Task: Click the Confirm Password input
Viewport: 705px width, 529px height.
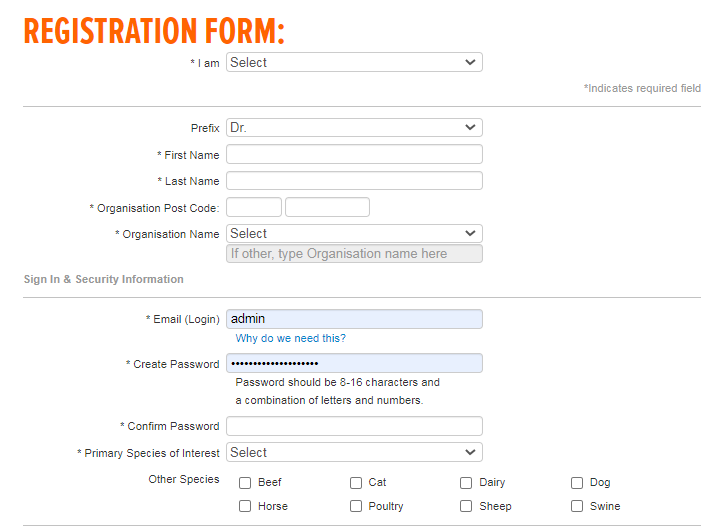Action: point(354,426)
